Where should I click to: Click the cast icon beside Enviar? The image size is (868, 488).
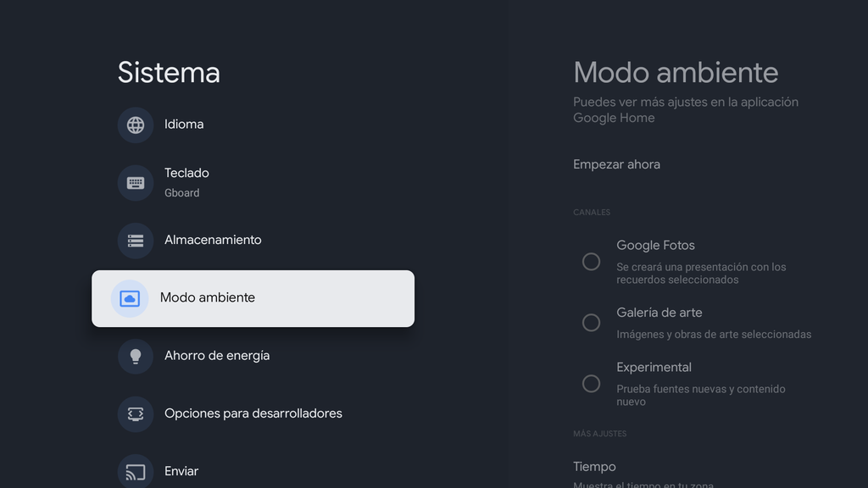click(136, 472)
